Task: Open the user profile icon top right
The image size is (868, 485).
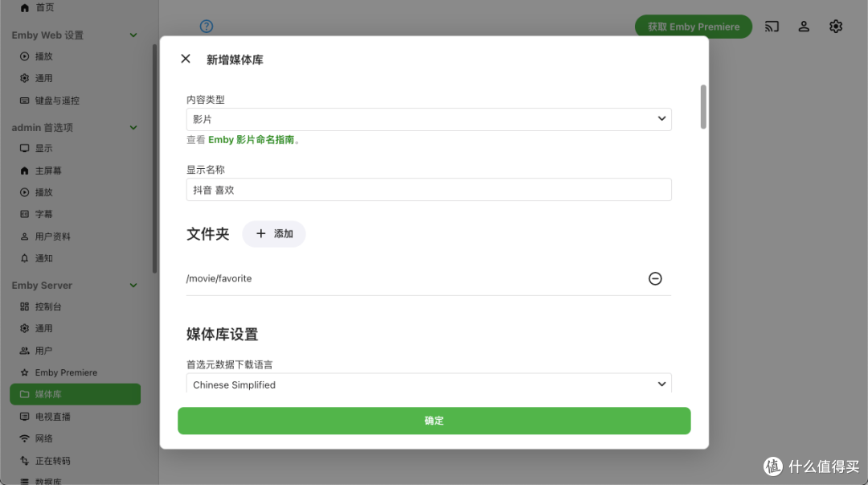Action: (x=804, y=26)
